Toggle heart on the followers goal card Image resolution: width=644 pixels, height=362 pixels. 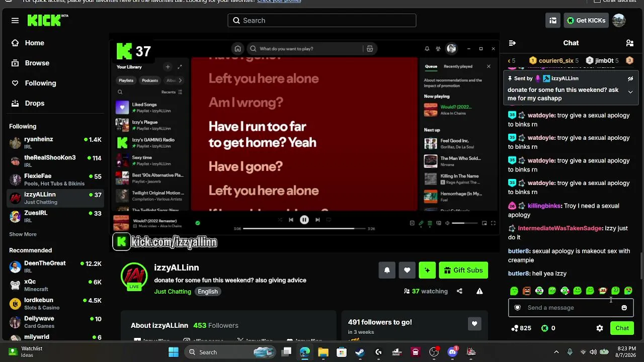click(474, 324)
